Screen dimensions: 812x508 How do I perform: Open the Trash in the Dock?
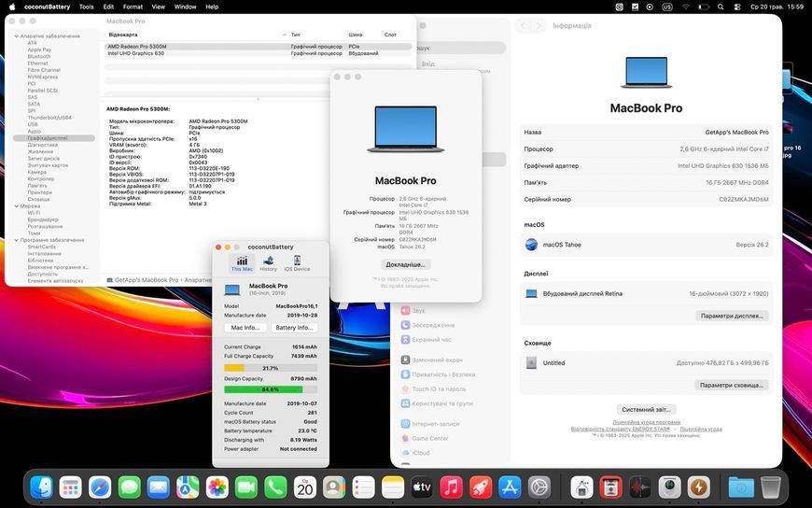771,487
